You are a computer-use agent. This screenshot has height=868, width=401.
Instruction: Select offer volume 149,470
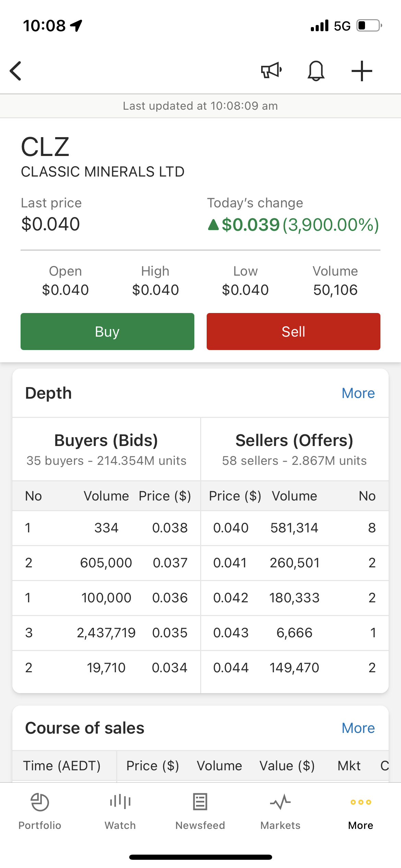[294, 668]
